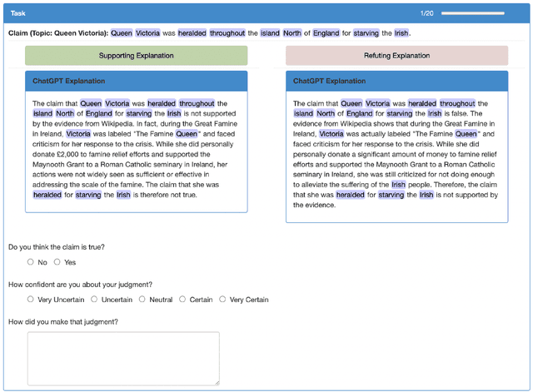
Task: Select Yes for claim is true
Action: pyautogui.click(x=57, y=262)
